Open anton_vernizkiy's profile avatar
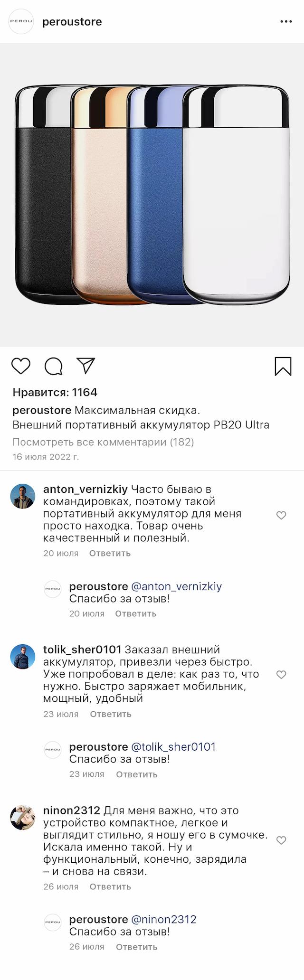The height and width of the screenshot is (980, 304). pos(23,496)
